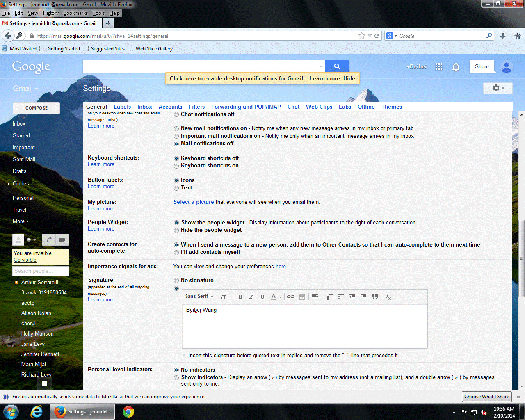This screenshot has height=420, width=525.
Task: Choose Text button labels
Action: (x=176, y=188)
